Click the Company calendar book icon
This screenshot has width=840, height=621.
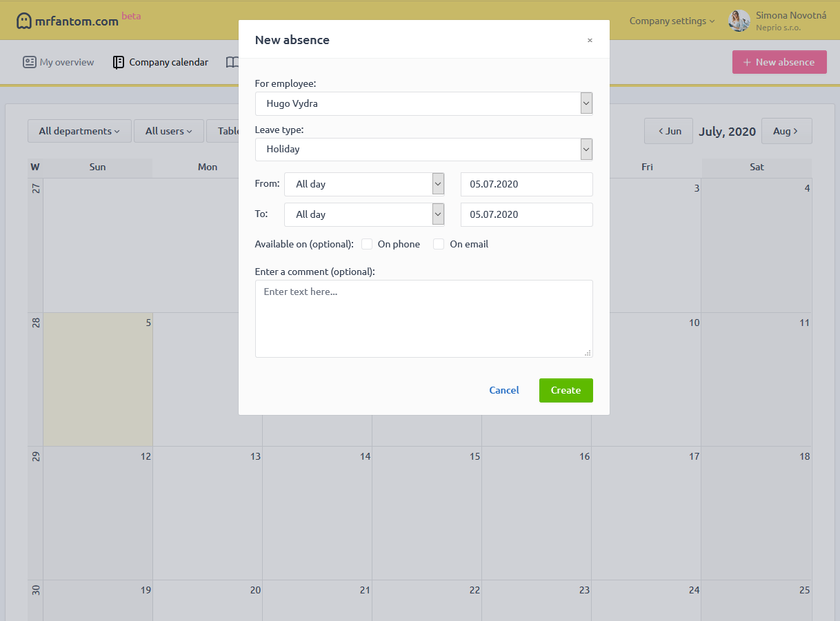119,62
